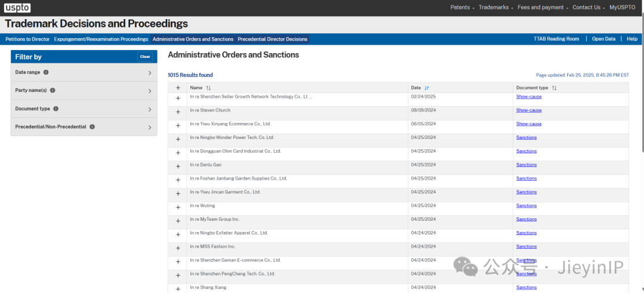The width and height of the screenshot is (644, 293).
Task: Open Sanctions document for MSS Fashion Inc.
Action: pyautogui.click(x=526, y=246)
